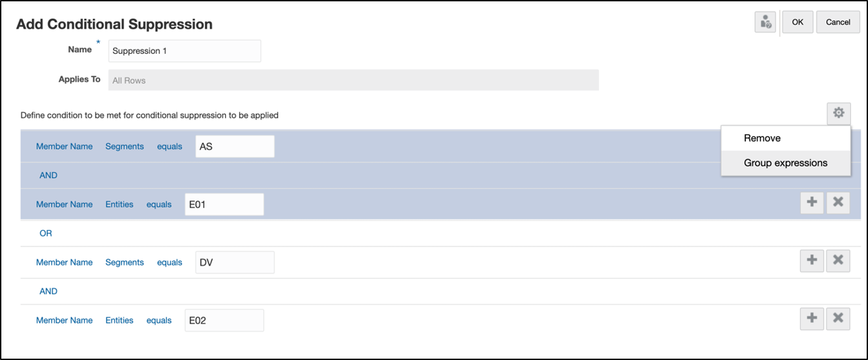Screen dimensions: 868x360
Task: Edit the Suppression 1 name field
Action: (185, 51)
